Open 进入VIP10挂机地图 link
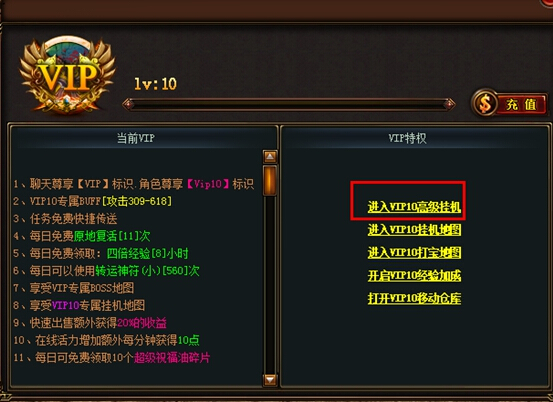Image resolution: width=553 pixels, height=402 pixels. 414,230
